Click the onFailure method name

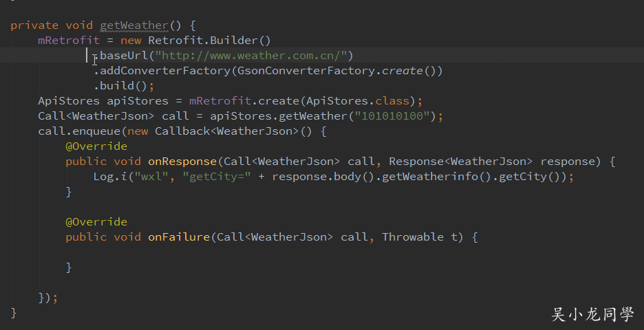click(x=179, y=236)
